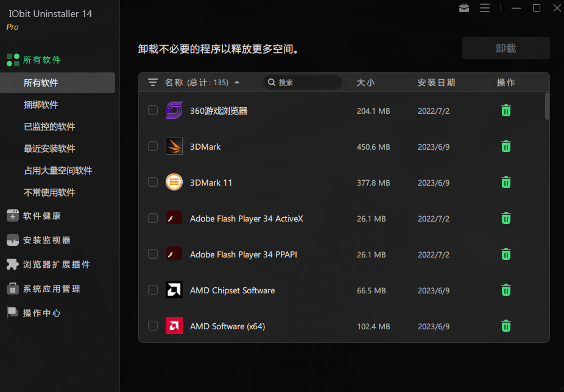Click the trash icon for Adobe Flash Player 34 ActiveX

coord(506,218)
